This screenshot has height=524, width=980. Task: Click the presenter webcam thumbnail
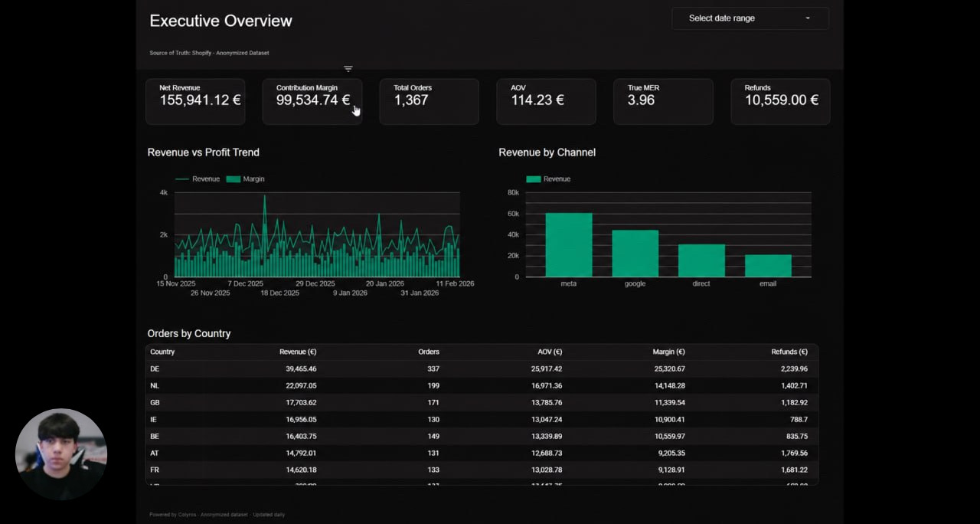coord(61,454)
